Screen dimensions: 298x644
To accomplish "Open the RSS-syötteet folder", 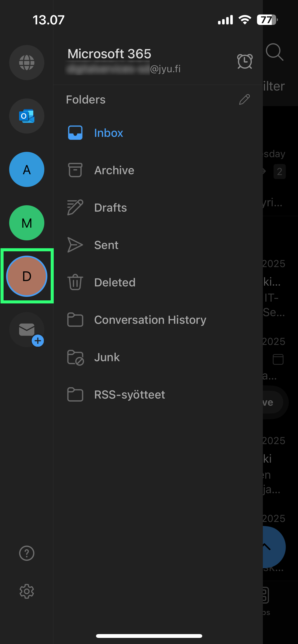I will coord(158,394).
